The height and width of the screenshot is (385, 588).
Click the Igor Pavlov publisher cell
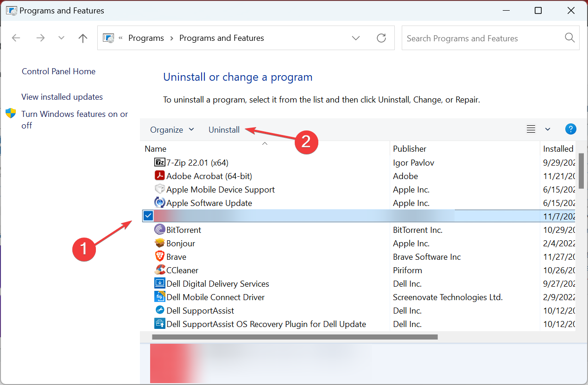tap(413, 162)
